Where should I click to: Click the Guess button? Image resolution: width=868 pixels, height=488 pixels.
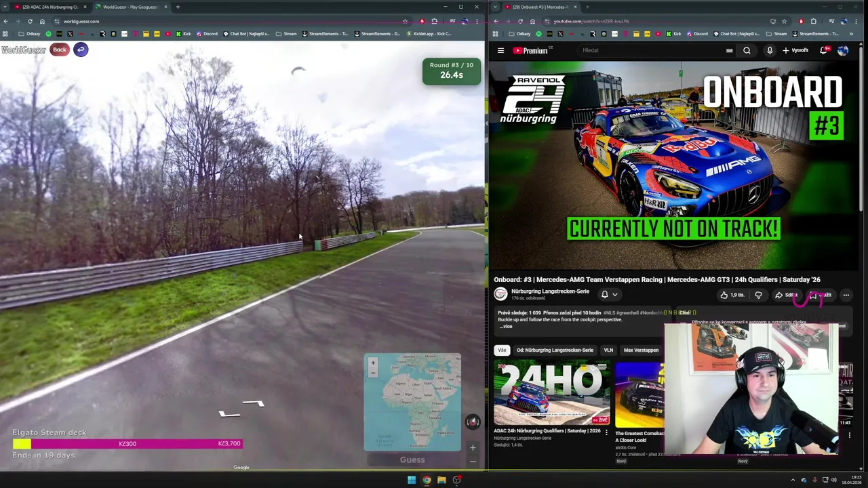click(412, 460)
